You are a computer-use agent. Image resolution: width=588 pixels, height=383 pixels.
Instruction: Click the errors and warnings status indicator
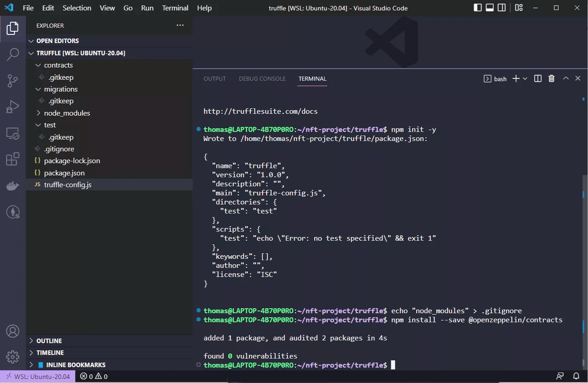[x=94, y=376]
